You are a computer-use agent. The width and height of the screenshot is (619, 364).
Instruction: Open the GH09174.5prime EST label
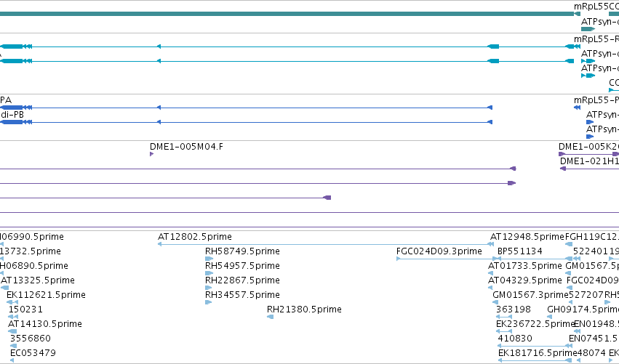[583, 310]
